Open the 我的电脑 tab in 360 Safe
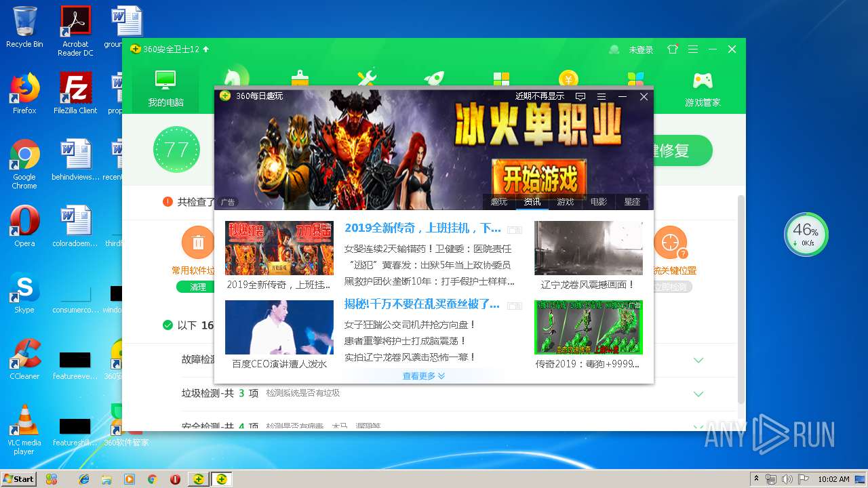 coord(166,89)
